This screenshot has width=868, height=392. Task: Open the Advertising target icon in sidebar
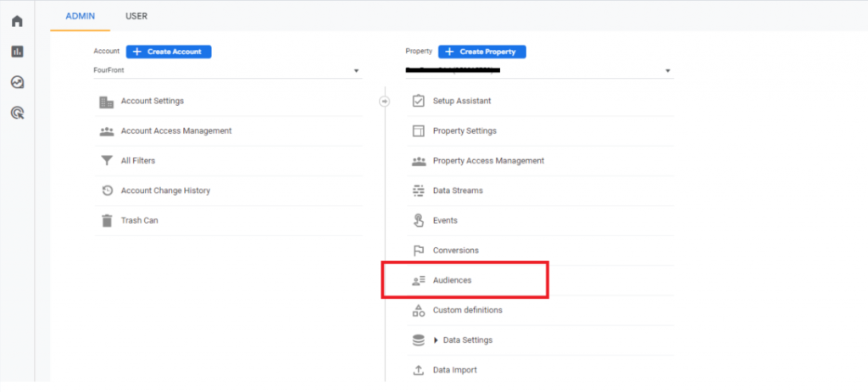(17, 113)
